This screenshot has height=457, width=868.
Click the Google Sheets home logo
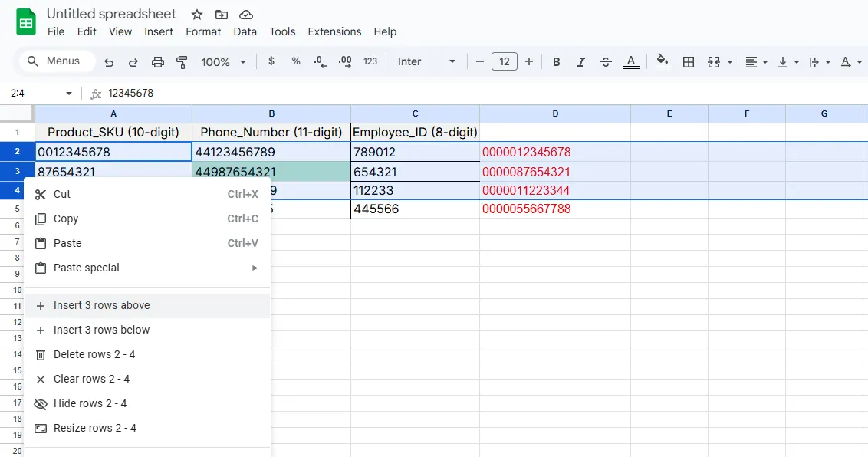point(26,21)
